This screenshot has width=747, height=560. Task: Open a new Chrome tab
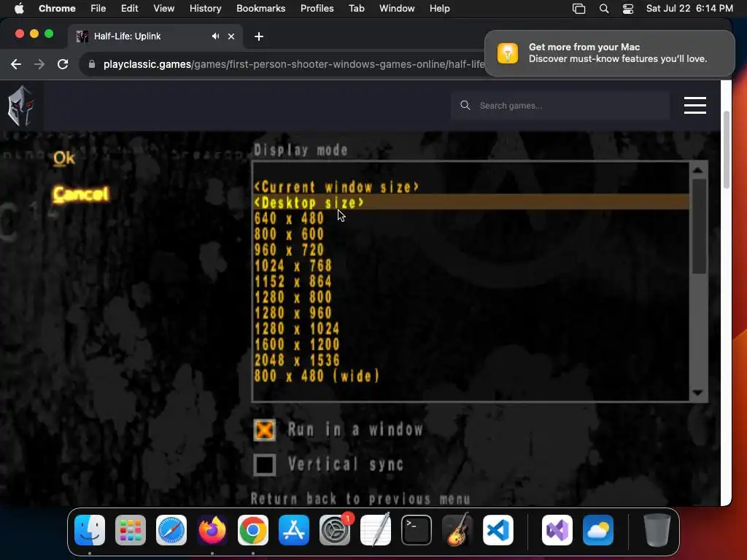coord(259,36)
